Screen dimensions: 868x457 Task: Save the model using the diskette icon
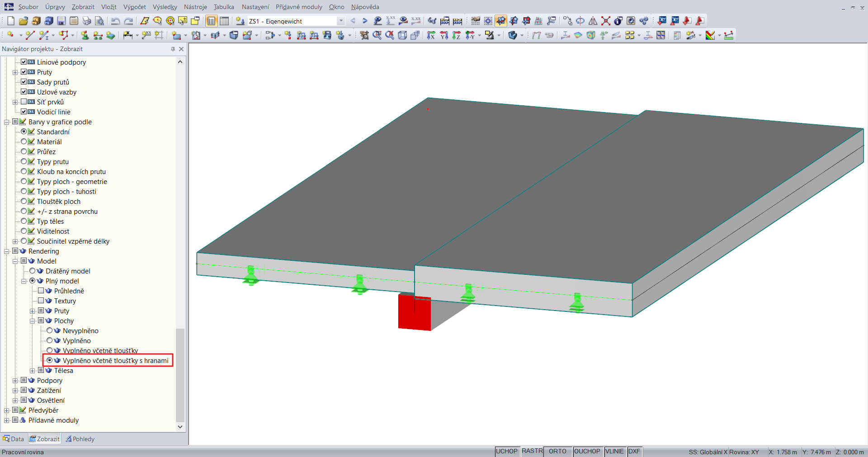[61, 21]
